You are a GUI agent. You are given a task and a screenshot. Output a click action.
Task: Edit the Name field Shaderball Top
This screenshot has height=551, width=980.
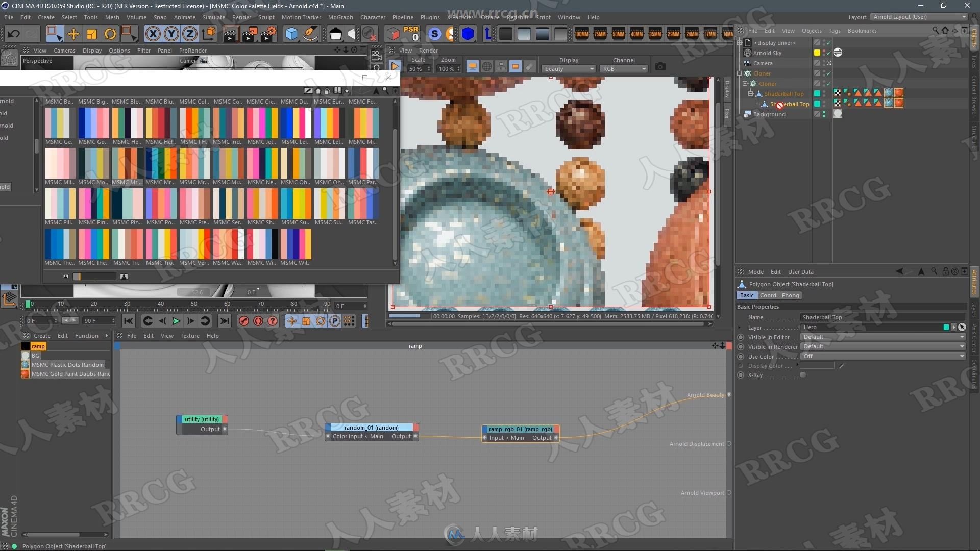click(x=883, y=317)
